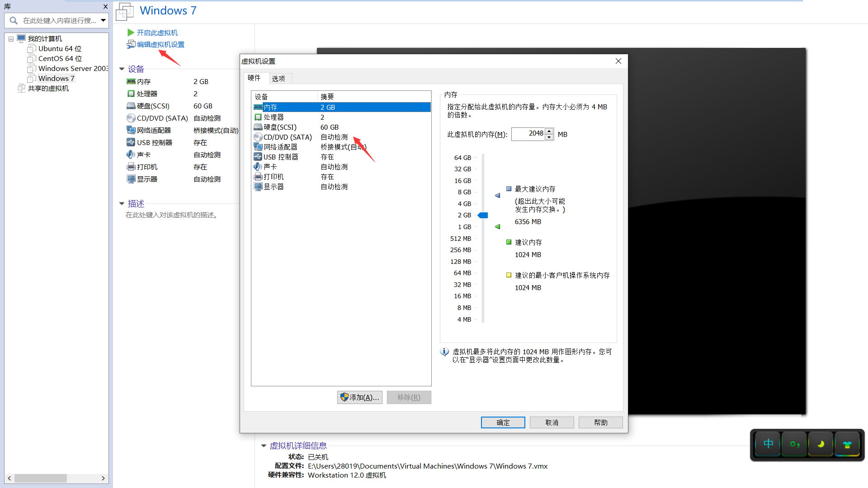Toggle the moon icon on IME toolbar
Screen dimensions: 868x488
click(x=821, y=444)
